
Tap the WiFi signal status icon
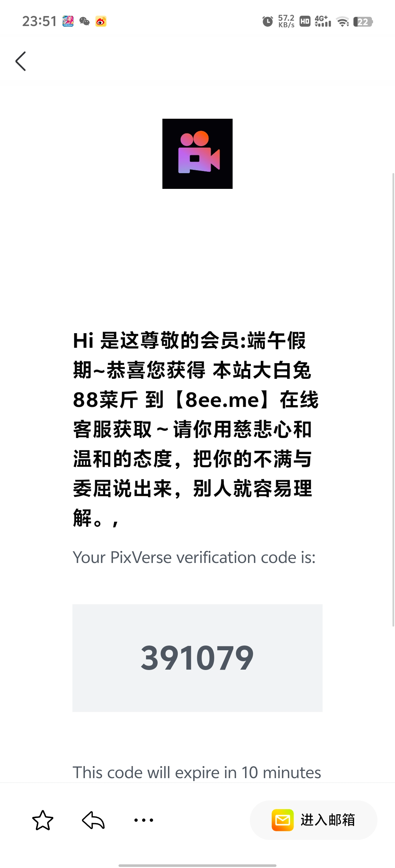(x=343, y=22)
